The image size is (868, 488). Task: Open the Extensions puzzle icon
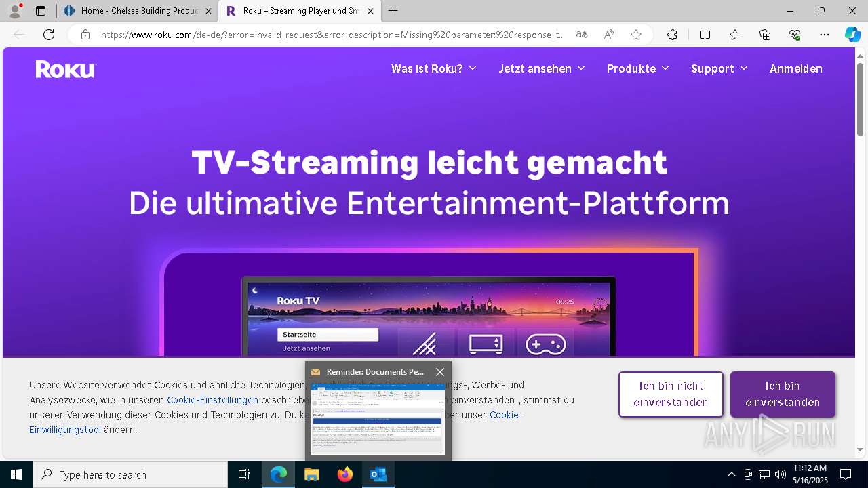672,35
